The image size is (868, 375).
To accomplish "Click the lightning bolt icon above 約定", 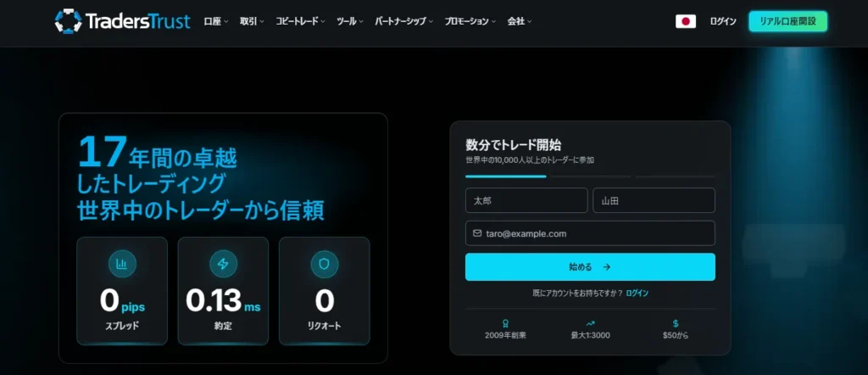I will click(223, 264).
